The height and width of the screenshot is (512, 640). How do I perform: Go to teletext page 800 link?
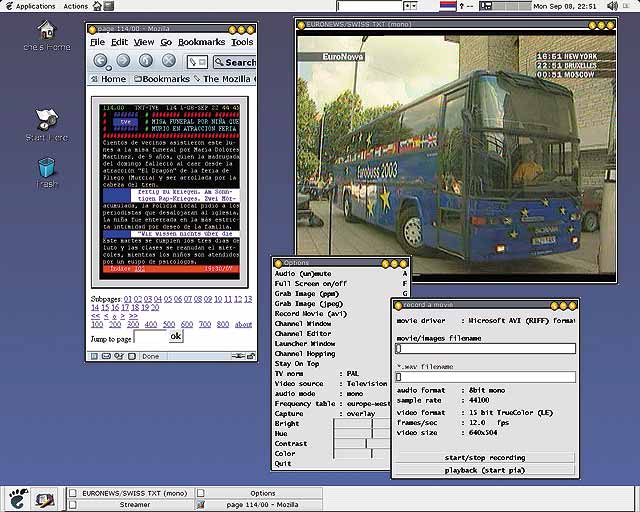(x=222, y=325)
